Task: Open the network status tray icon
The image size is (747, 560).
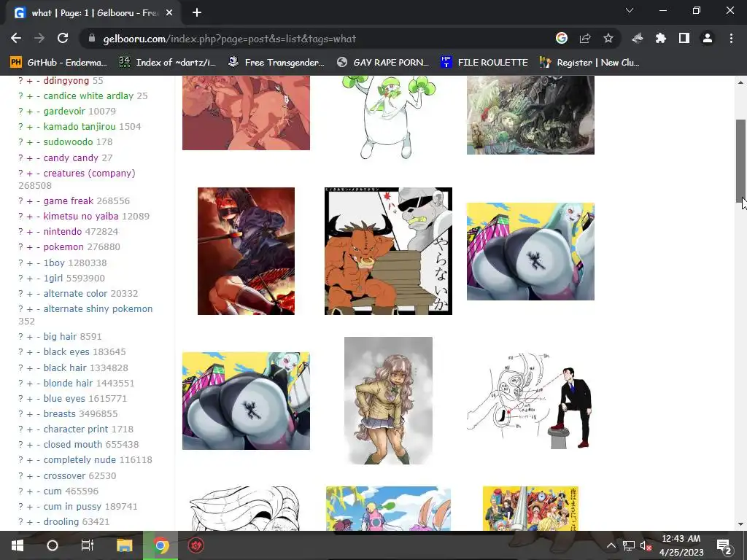Action: [628, 545]
